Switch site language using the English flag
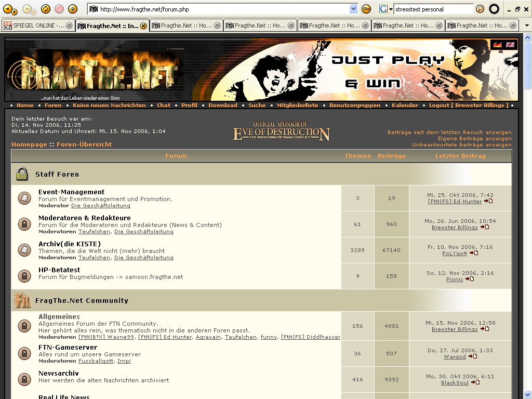The height and width of the screenshot is (399, 532). (x=510, y=45)
